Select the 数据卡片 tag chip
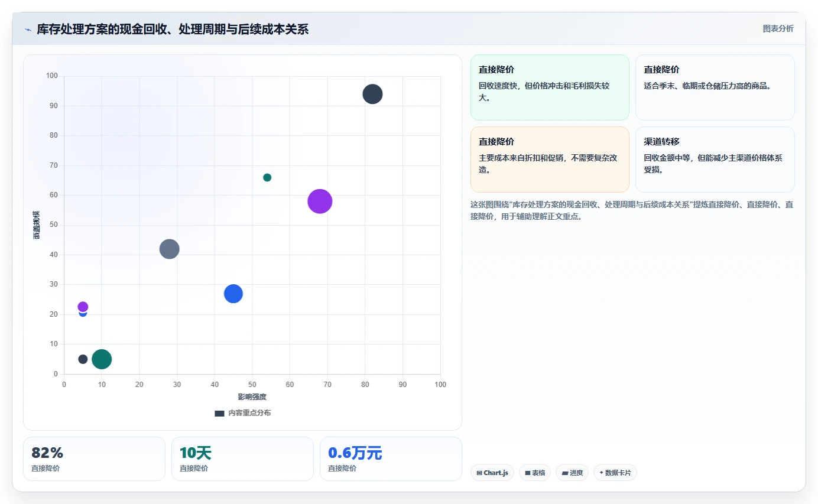The width and height of the screenshot is (818, 504). [615, 473]
